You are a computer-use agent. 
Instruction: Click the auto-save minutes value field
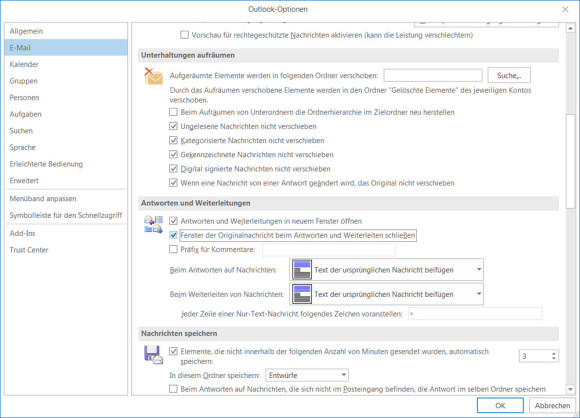click(x=535, y=356)
